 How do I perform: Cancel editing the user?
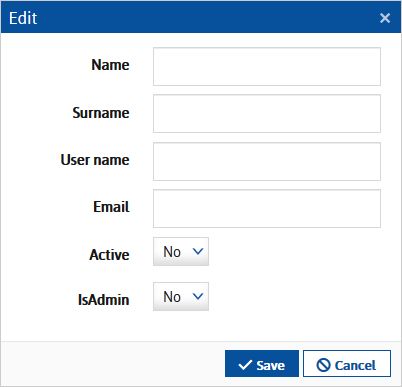(x=347, y=364)
